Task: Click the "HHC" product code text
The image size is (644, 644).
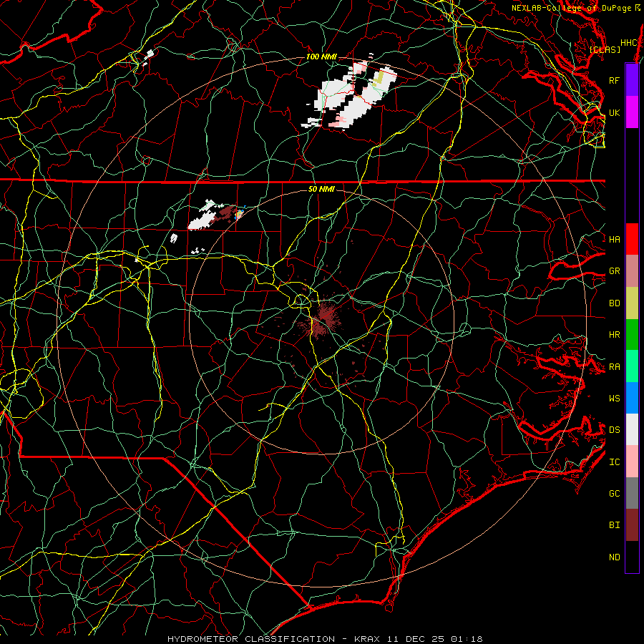Action: click(x=628, y=42)
